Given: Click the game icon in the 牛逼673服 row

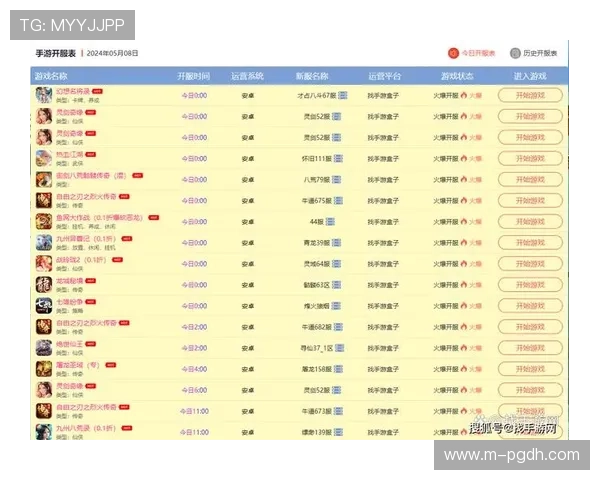Looking at the screenshot, I should pos(44,411).
